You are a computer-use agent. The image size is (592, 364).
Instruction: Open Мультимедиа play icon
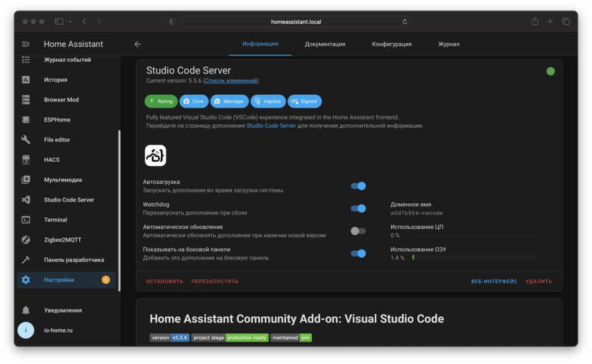point(25,180)
